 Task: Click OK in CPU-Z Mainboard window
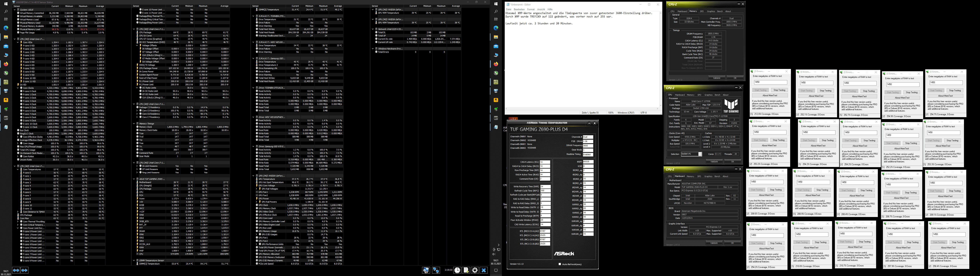point(732,243)
